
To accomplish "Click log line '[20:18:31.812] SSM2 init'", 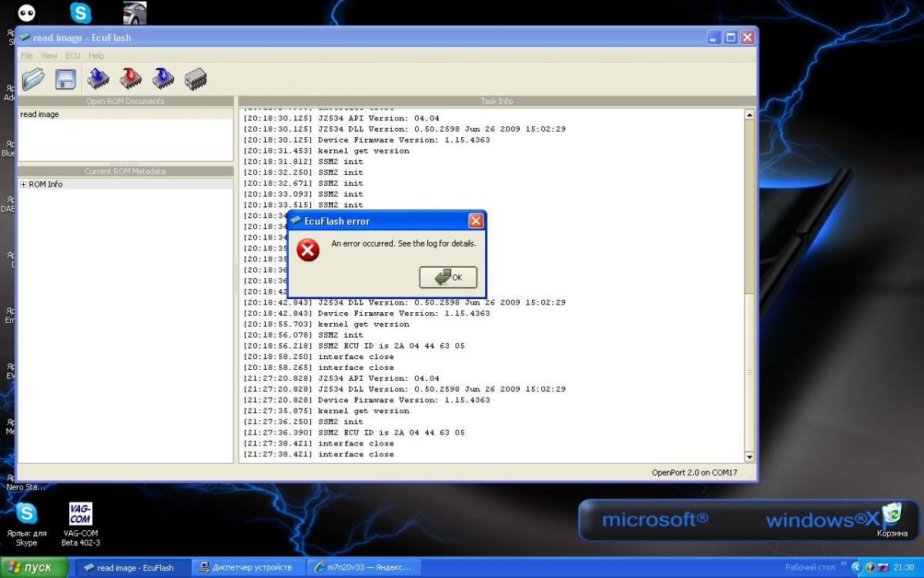I will 303,162.
